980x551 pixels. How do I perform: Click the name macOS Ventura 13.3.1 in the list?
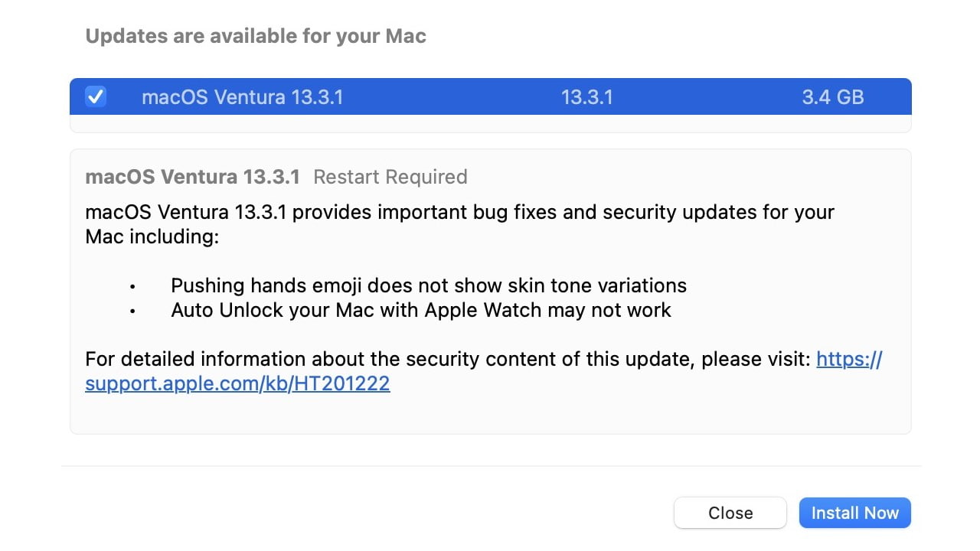(243, 96)
